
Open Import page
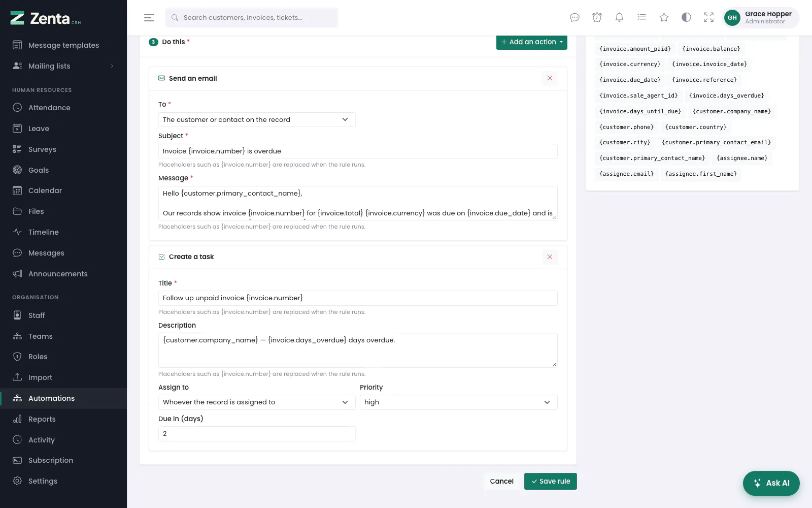pyautogui.click(x=63, y=377)
